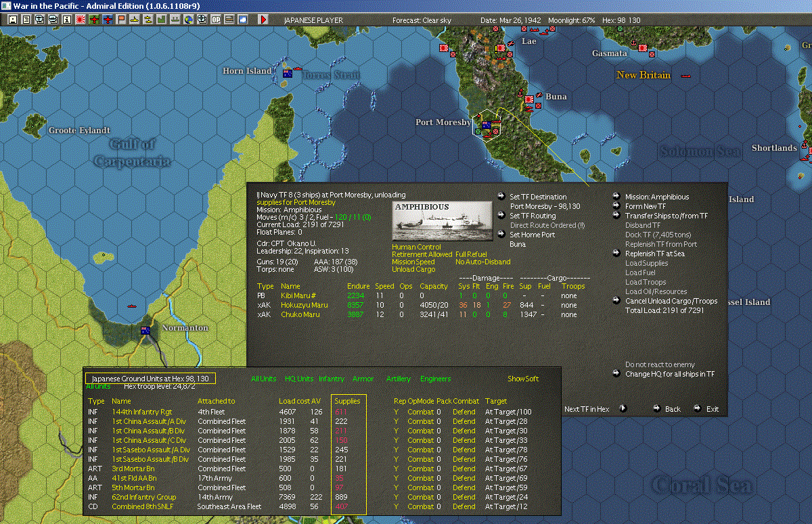Click the red end-turn play arrow

point(263,20)
